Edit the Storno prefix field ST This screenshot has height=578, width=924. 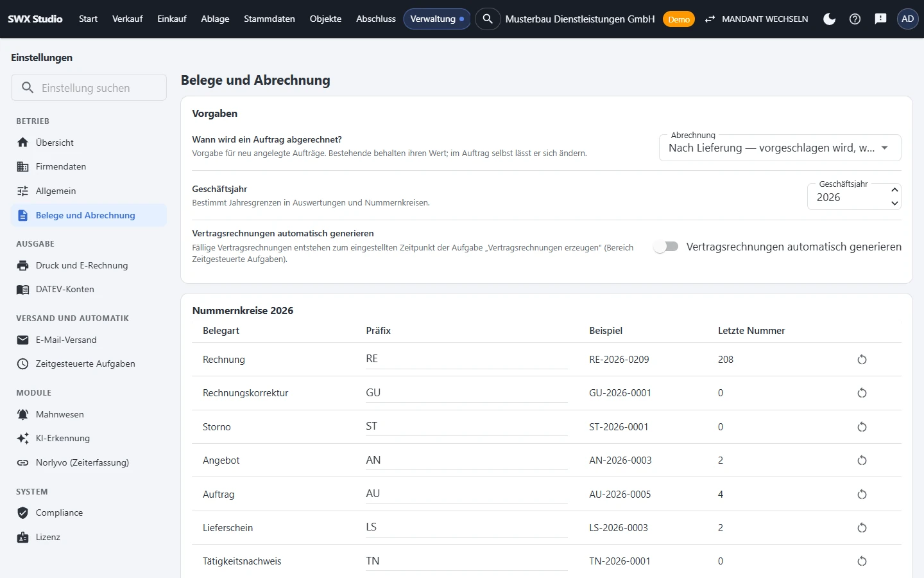466,427
